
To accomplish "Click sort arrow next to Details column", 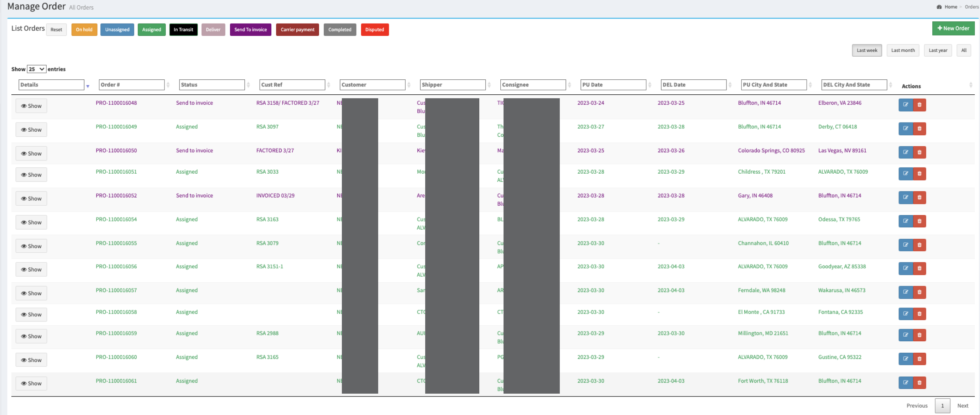I will (x=88, y=86).
